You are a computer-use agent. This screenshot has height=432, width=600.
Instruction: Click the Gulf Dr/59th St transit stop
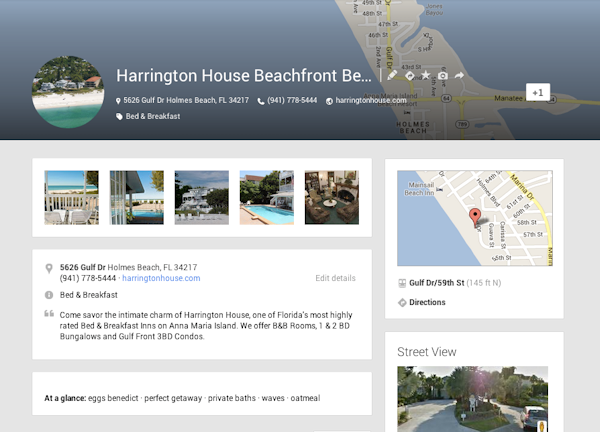tap(437, 283)
